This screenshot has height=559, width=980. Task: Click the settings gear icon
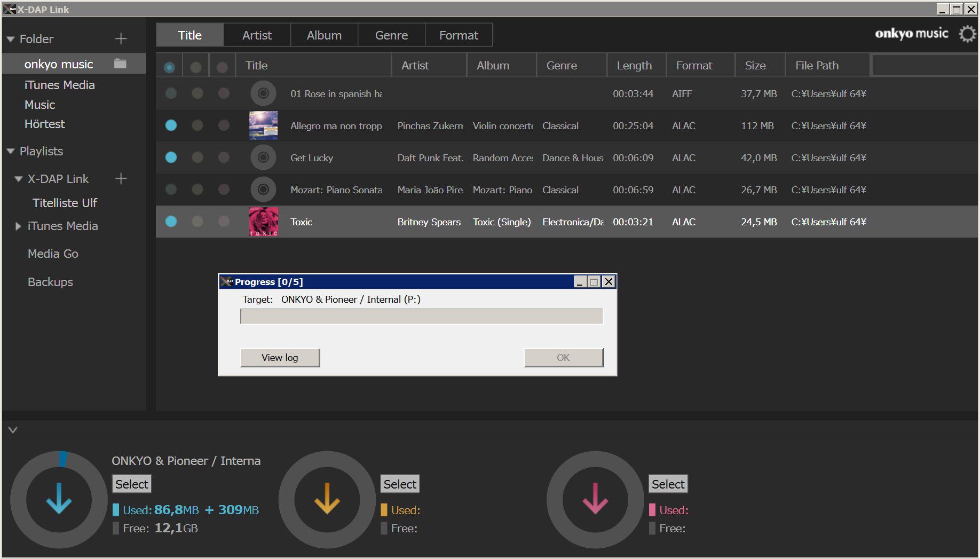click(x=967, y=34)
